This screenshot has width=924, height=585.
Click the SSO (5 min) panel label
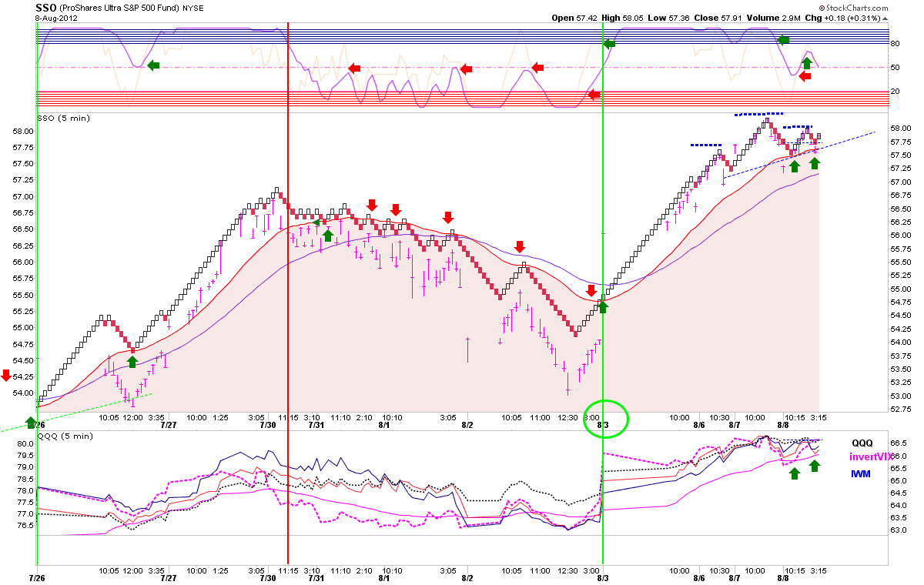click(x=58, y=118)
